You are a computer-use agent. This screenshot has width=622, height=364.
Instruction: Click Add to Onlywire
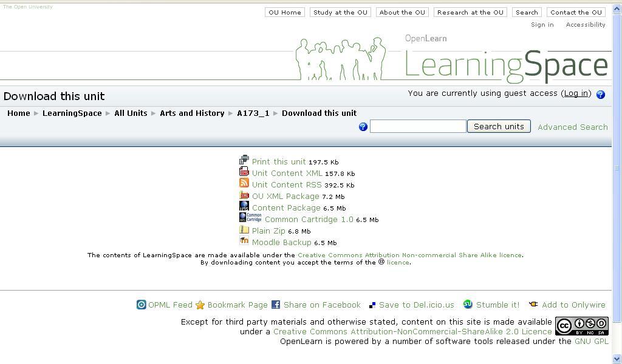pyautogui.click(x=573, y=305)
